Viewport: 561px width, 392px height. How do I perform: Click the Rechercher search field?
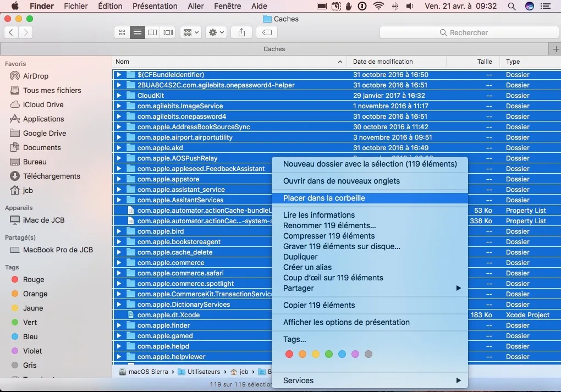(469, 32)
